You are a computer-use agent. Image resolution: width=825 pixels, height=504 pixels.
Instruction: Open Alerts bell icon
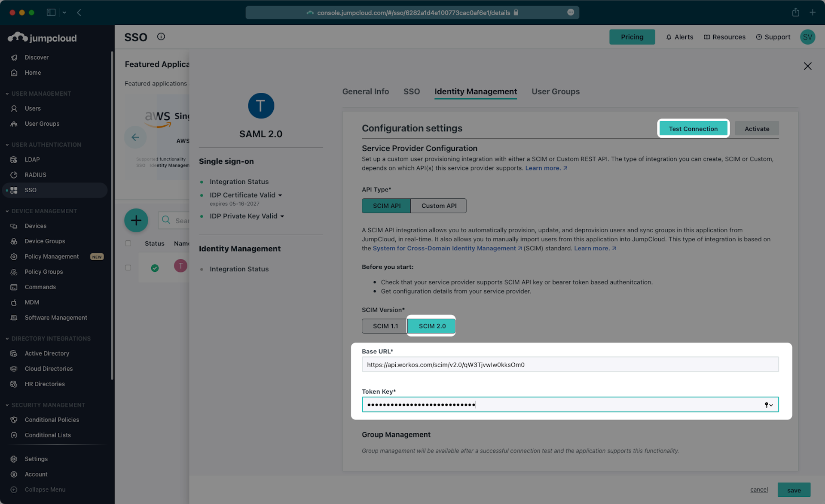(669, 37)
